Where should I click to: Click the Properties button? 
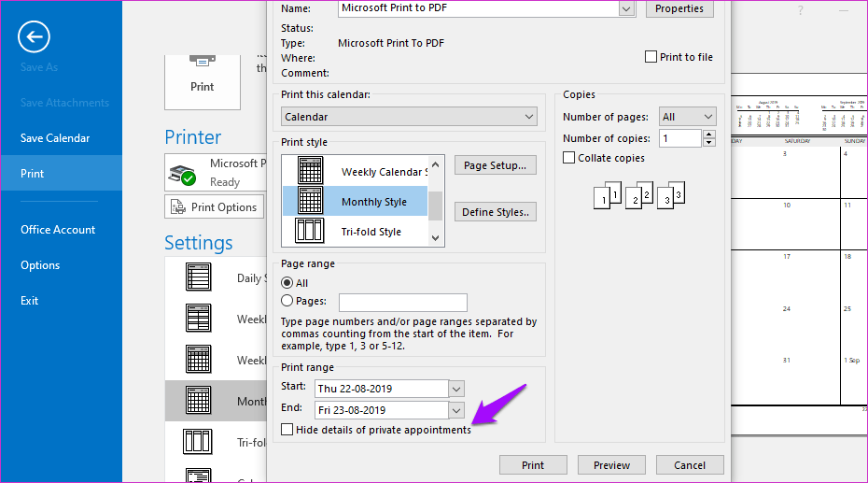(679, 8)
